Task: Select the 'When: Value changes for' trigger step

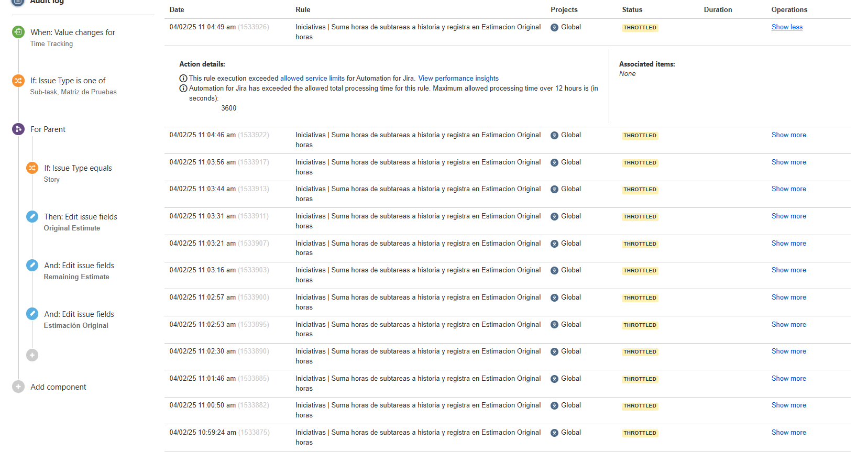Action: (x=73, y=37)
